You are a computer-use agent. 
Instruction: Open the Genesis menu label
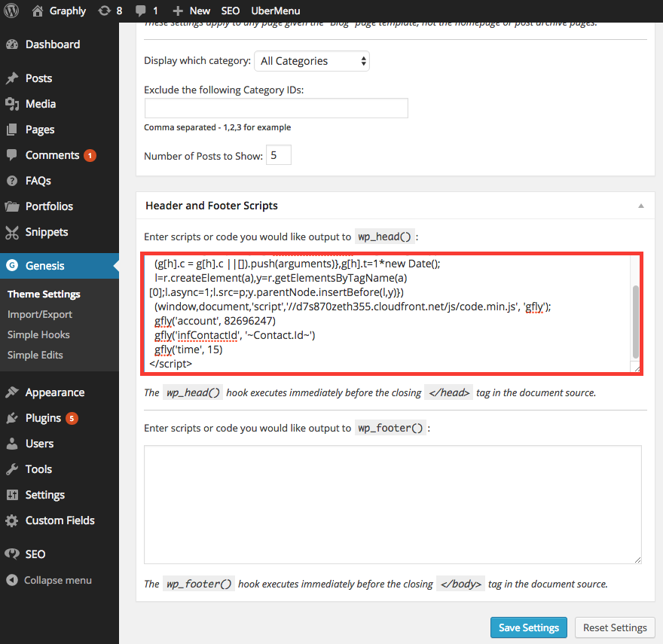click(44, 266)
